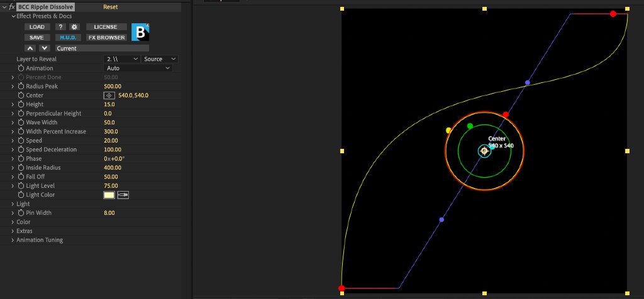Edit Phase value 0x+0.0°
The height and width of the screenshot is (299, 644).
tap(114, 158)
